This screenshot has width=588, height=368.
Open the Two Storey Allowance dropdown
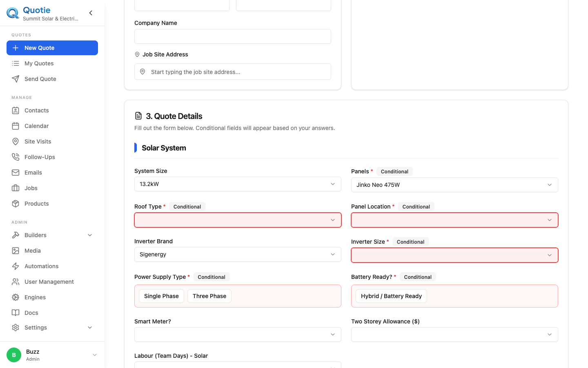click(x=454, y=334)
